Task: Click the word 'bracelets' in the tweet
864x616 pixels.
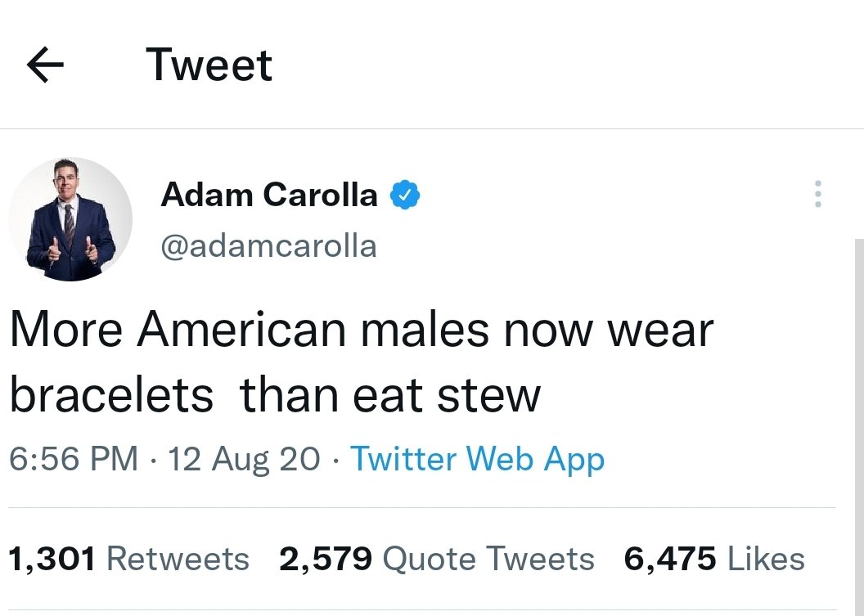Action: [111, 394]
